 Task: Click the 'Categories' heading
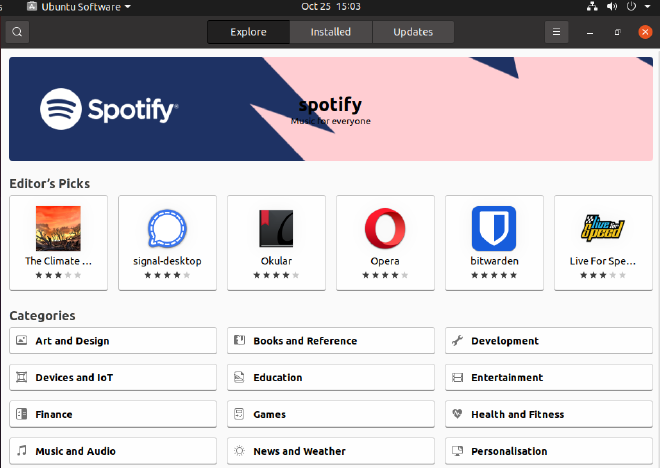[x=43, y=316]
